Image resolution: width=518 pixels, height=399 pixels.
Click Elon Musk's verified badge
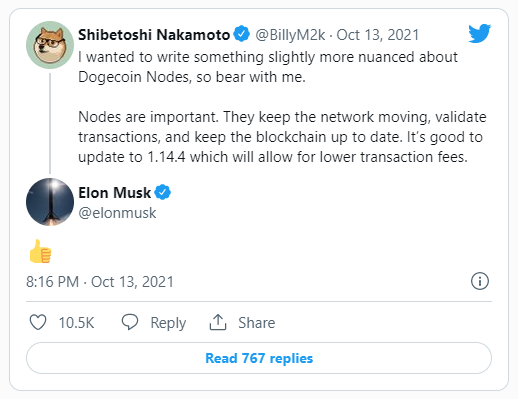click(163, 192)
